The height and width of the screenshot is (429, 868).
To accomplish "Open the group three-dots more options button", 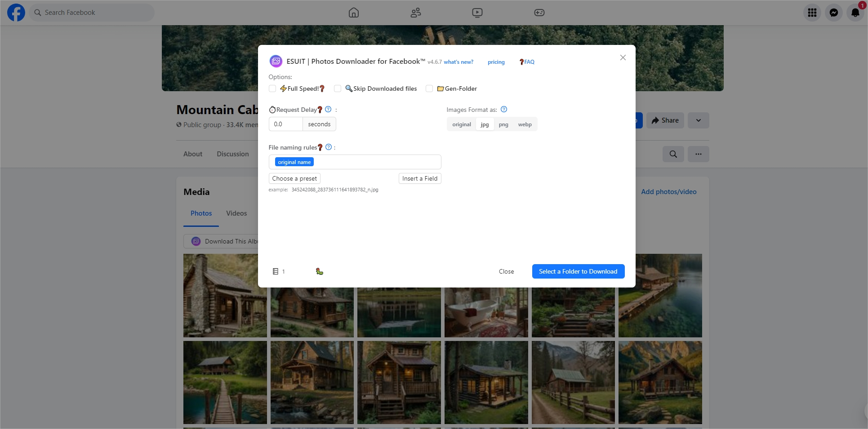I will (699, 154).
